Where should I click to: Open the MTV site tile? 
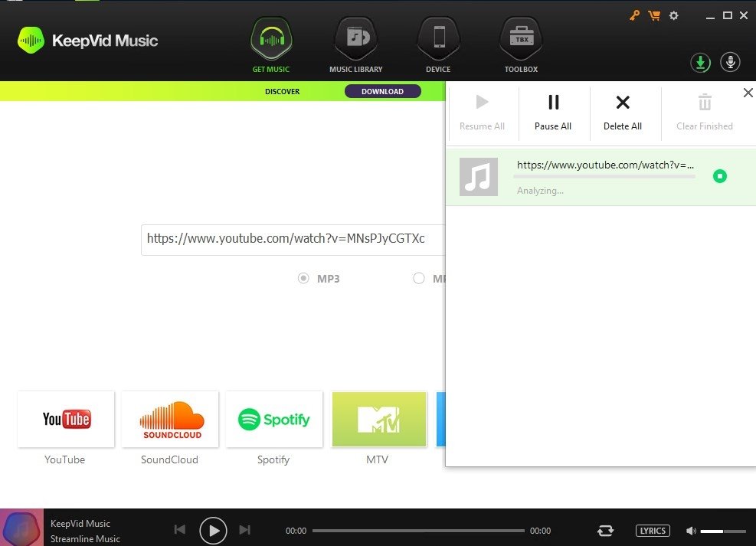tap(379, 419)
